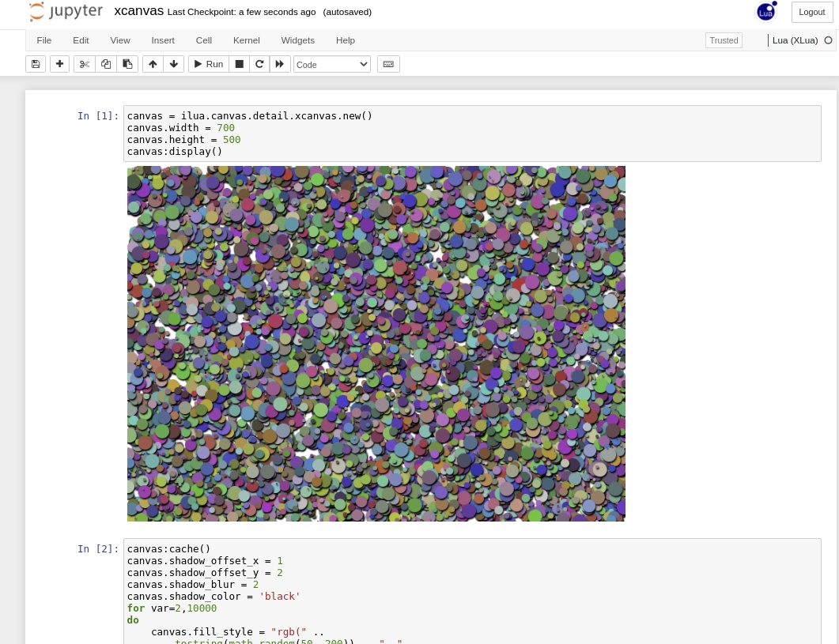Open the File menu
Screen dimensions: 839x644
pos(43,40)
